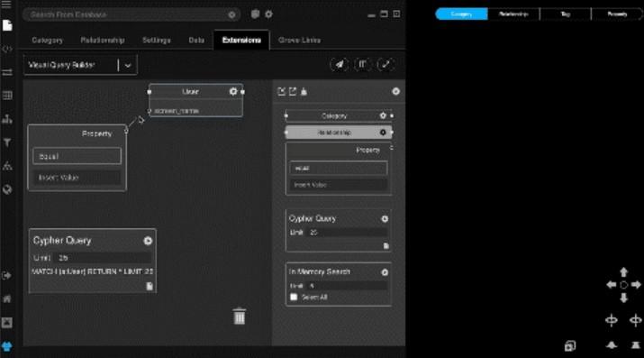The image size is (644, 358).
Task: Select the blue Category filter button
Action: point(461,14)
